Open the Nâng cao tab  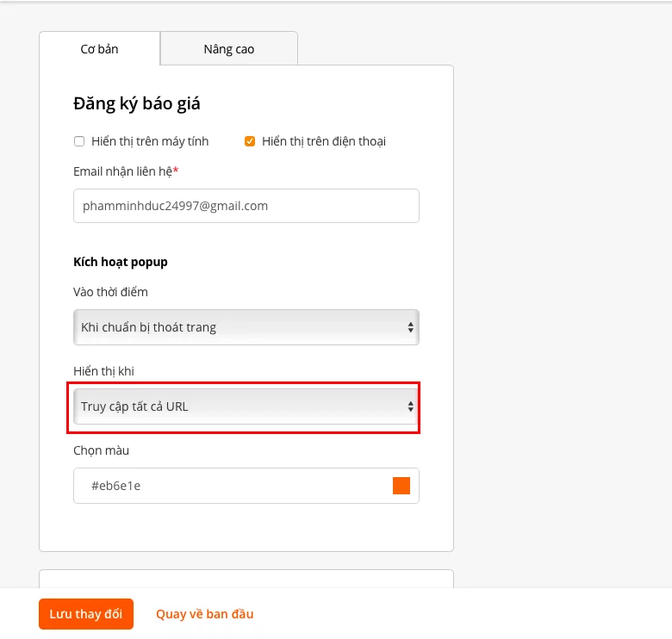click(x=229, y=49)
